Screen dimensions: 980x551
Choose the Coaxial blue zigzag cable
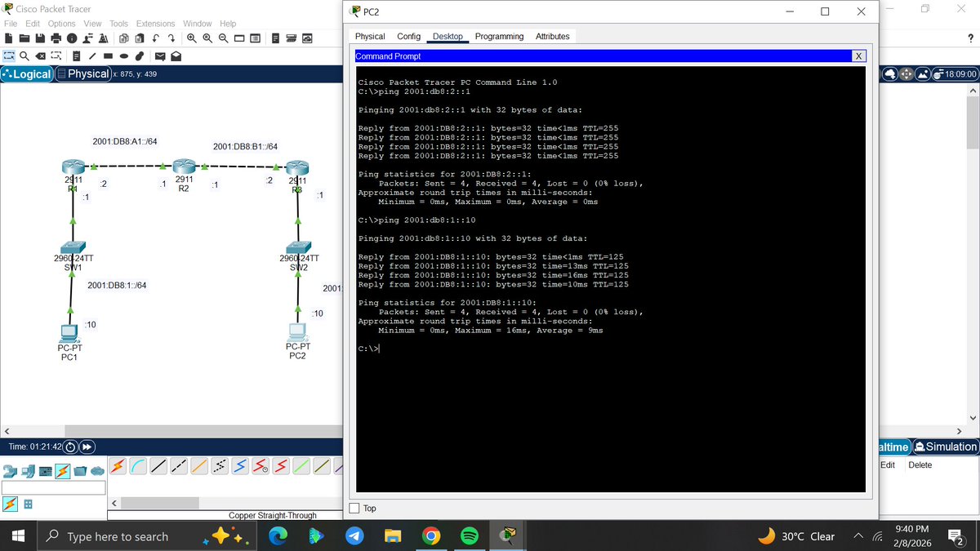pos(241,466)
